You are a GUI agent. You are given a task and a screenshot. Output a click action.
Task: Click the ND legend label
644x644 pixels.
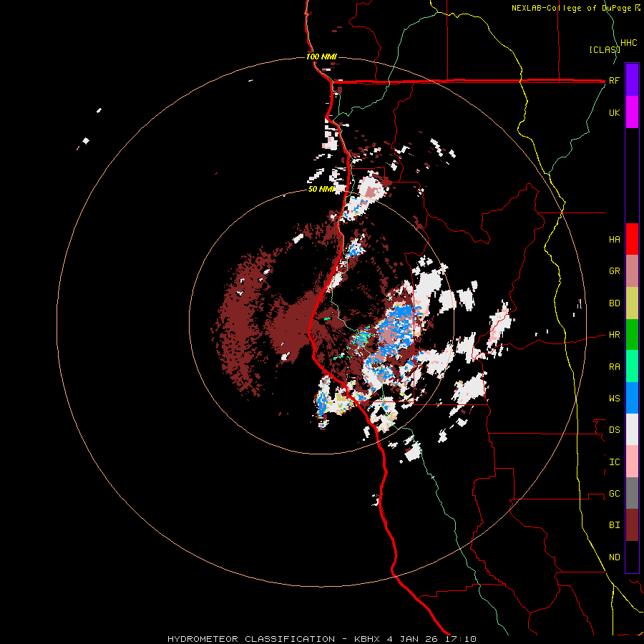tap(614, 557)
